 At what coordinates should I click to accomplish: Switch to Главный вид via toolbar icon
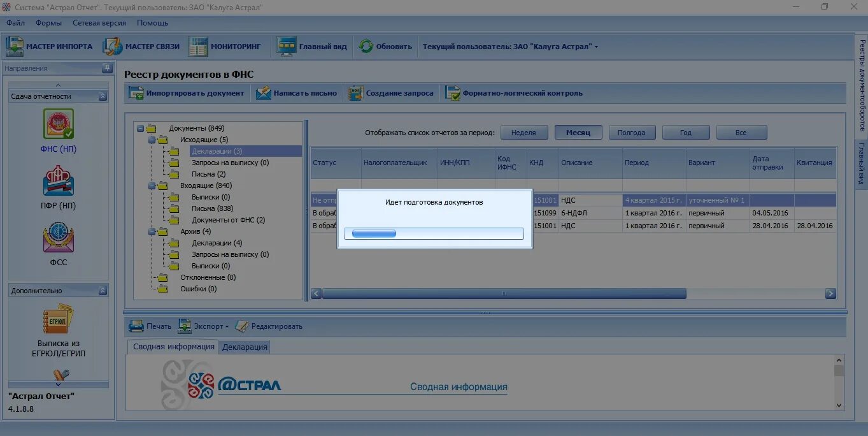(x=287, y=47)
